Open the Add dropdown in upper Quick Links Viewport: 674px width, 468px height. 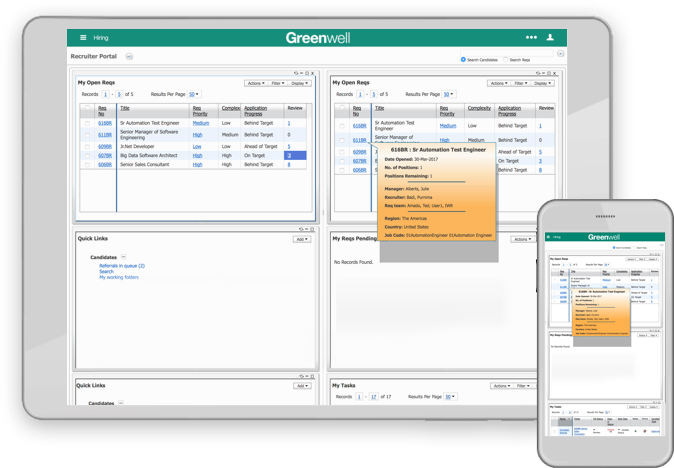click(x=302, y=239)
